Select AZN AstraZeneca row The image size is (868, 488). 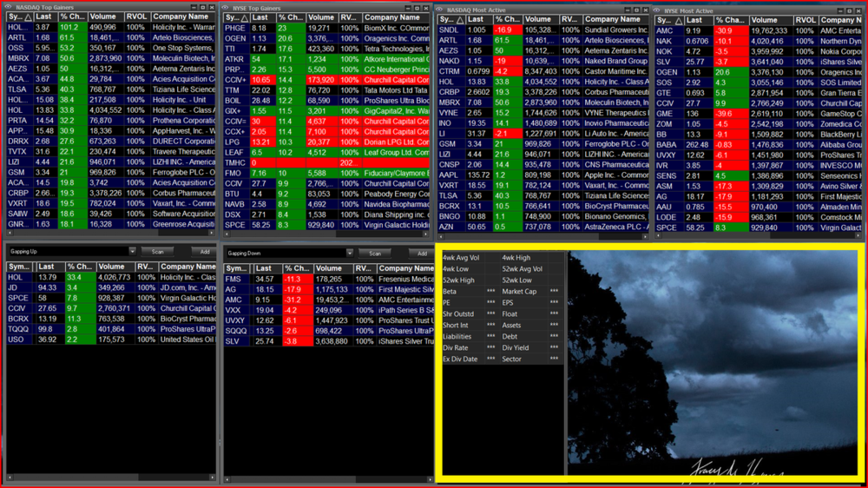tap(542, 227)
